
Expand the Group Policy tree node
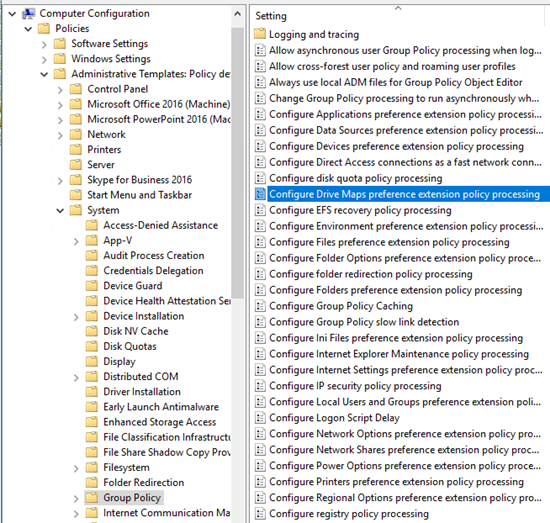tap(76, 498)
